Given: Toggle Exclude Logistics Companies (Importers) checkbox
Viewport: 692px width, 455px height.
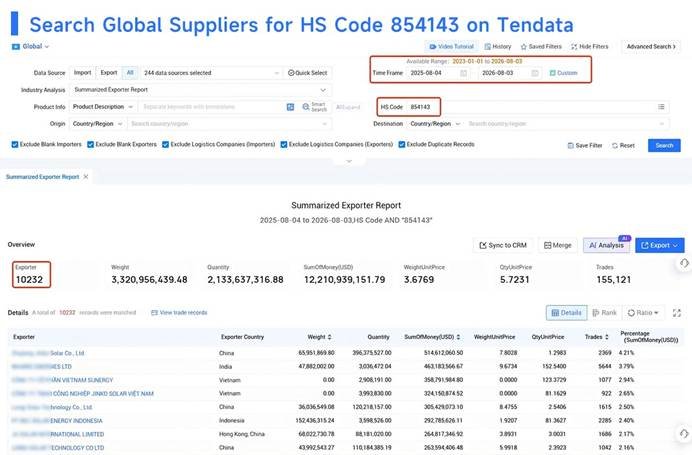Looking at the screenshot, I should [x=165, y=144].
